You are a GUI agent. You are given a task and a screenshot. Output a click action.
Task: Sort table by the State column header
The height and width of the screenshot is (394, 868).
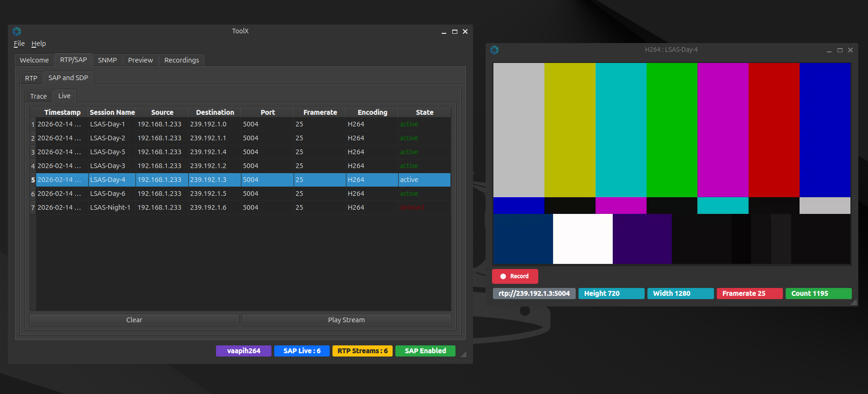(424, 113)
